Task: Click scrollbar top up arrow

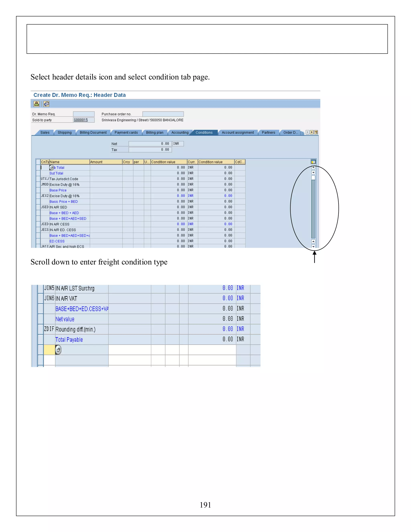Action: [313, 168]
